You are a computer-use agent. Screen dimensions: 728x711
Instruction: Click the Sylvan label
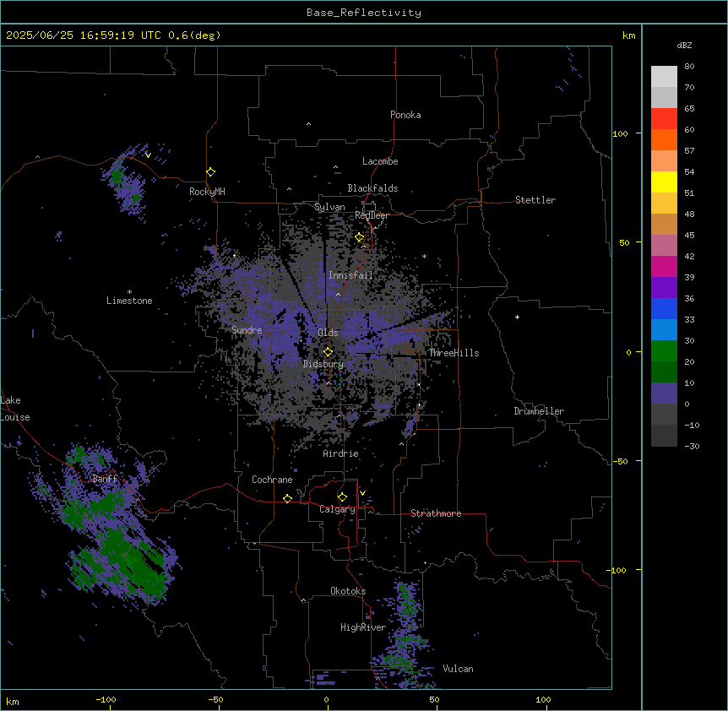[x=329, y=207]
